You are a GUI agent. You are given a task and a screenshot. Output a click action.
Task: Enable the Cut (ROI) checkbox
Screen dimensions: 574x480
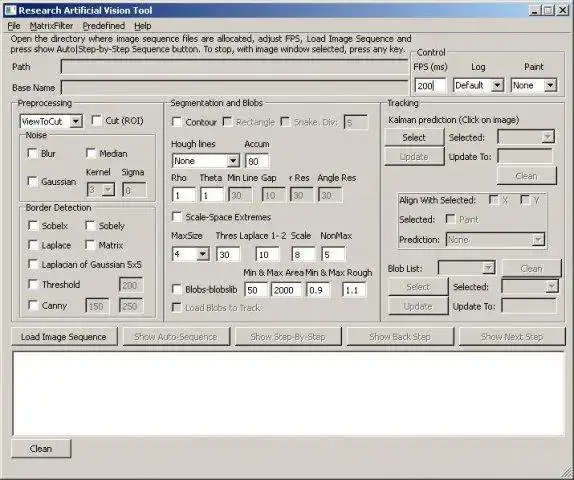[97, 120]
